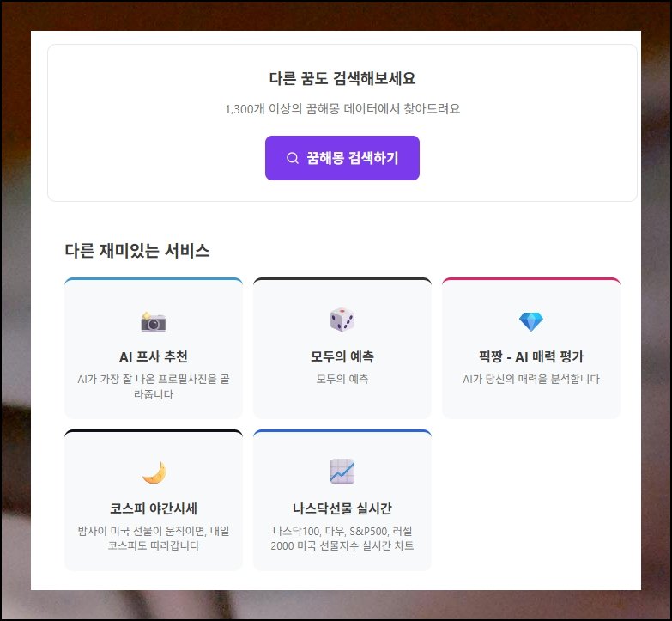Screen dimensions: 672x621
Task: Click the 나스닥100, 다우, S&P500 description text
Action: coord(342,539)
